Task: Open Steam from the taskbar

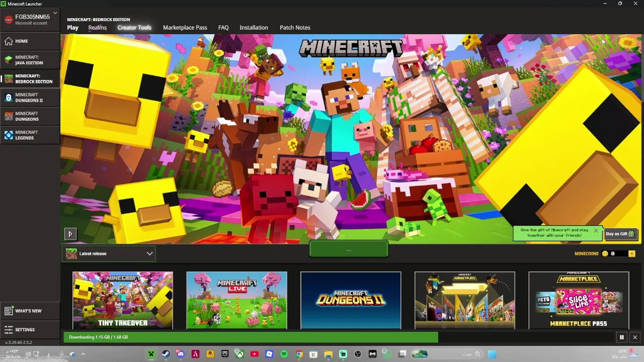Action: pyautogui.click(x=166, y=354)
